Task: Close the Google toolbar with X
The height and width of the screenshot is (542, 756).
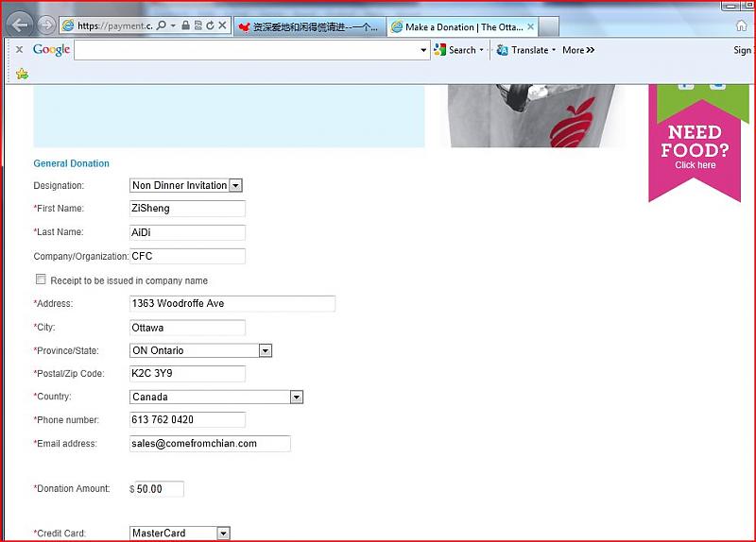Action: [x=19, y=50]
